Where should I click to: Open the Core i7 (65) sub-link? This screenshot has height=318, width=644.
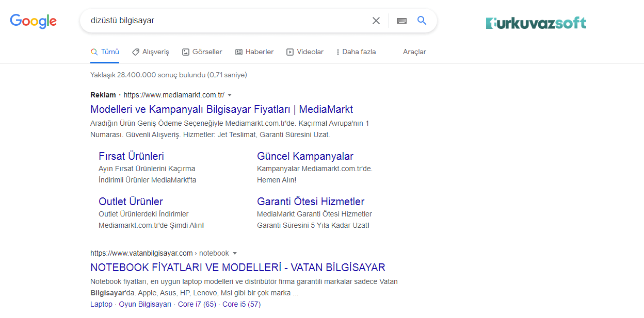(x=197, y=304)
